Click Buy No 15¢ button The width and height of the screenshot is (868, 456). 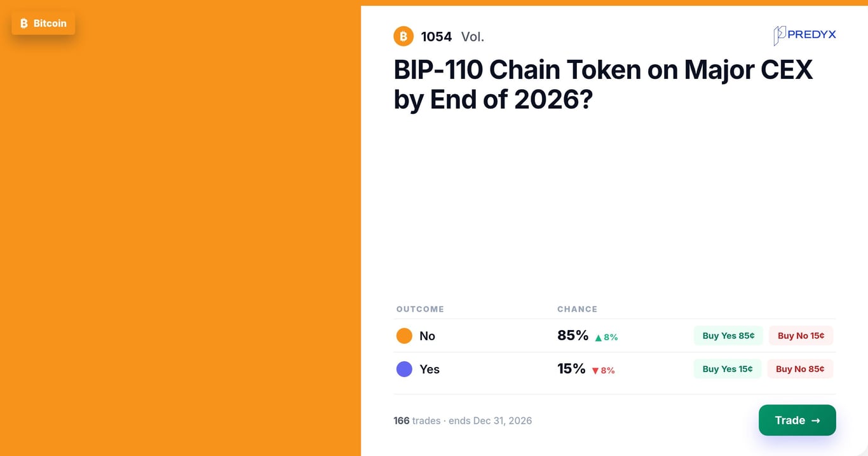click(x=801, y=336)
